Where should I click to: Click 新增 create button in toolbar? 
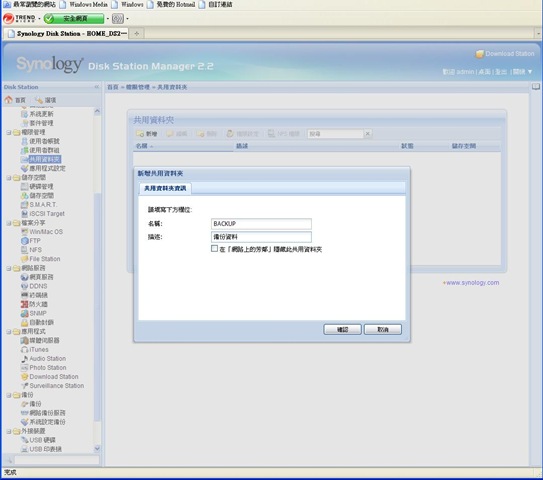coord(147,134)
